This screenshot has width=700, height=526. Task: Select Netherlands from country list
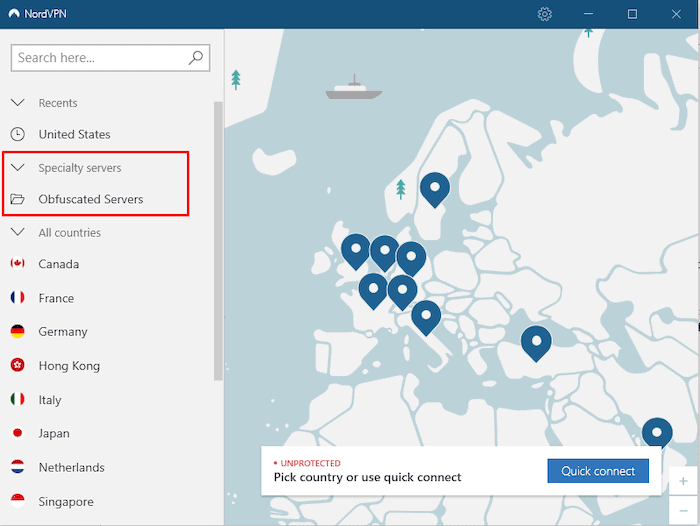pos(71,468)
